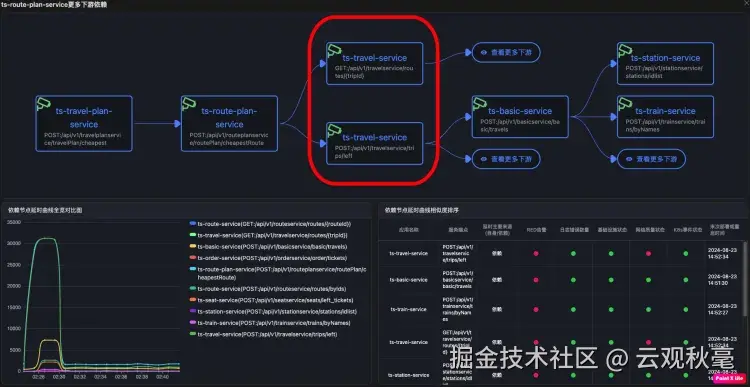Toggle legend series ts-seat-service POST seats/left_tickets
The width and height of the screenshot is (750, 387).
click(x=272, y=300)
